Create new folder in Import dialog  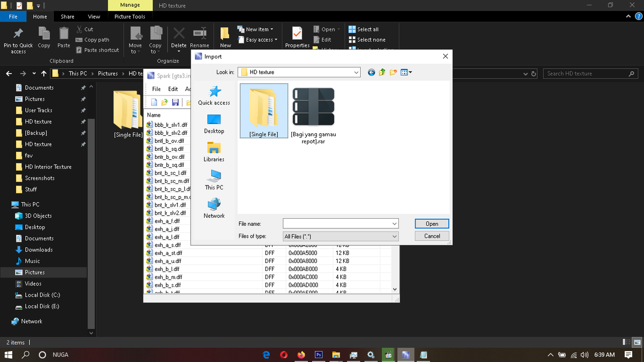tap(393, 72)
